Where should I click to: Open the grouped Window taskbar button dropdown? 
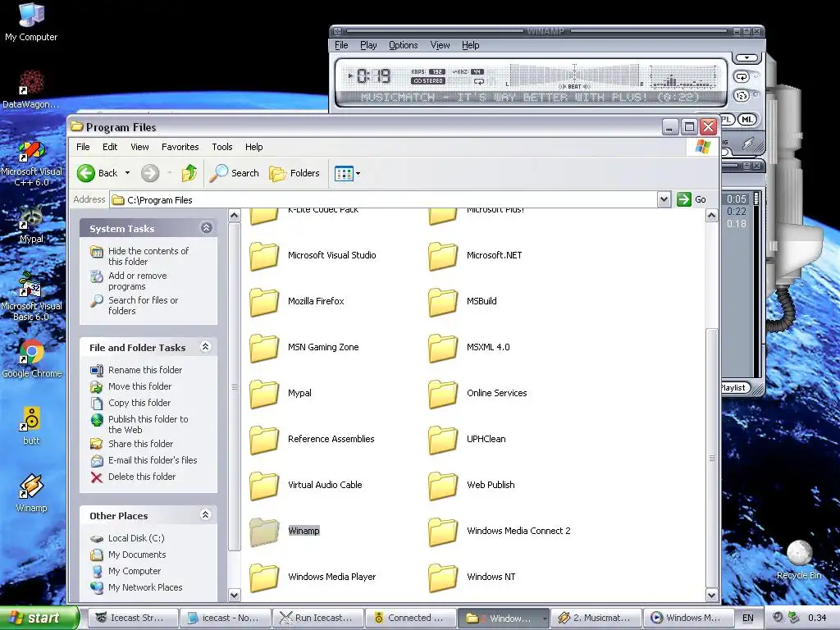click(x=545, y=619)
